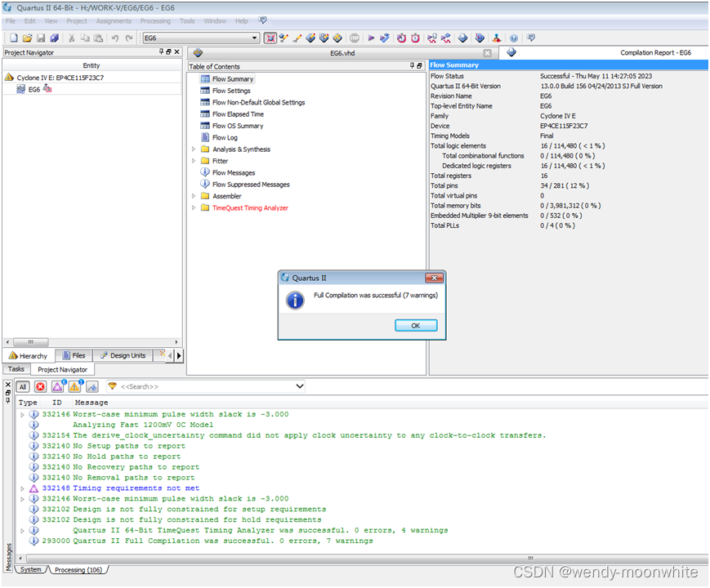Image resolution: width=710 pixels, height=588 pixels.
Task: Create a new file with the New icon
Action: (13, 38)
